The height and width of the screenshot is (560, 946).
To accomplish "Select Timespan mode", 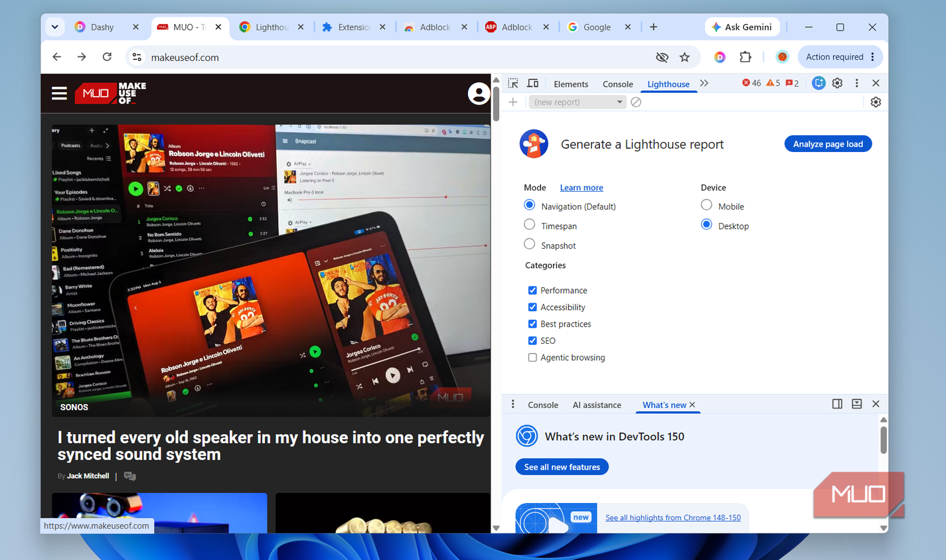I will (529, 224).
